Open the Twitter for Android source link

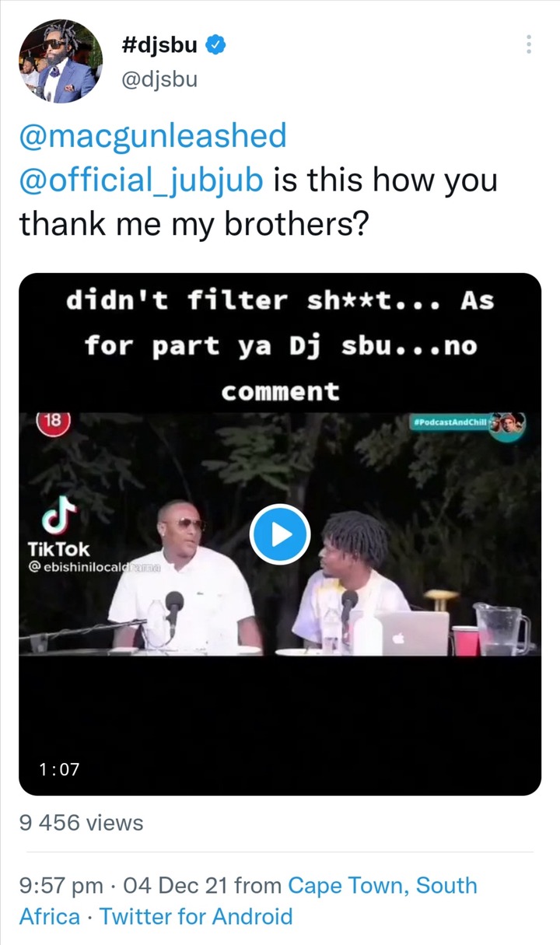coord(196,916)
